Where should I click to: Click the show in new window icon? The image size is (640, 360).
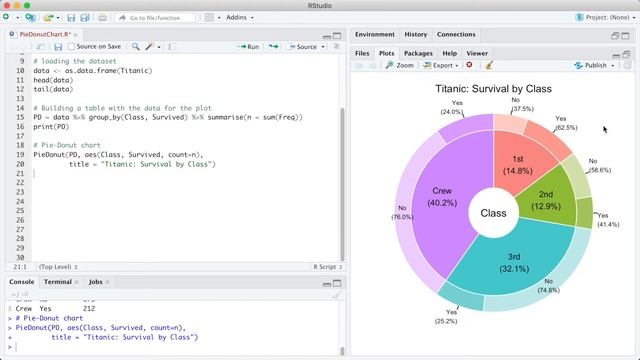point(41,47)
